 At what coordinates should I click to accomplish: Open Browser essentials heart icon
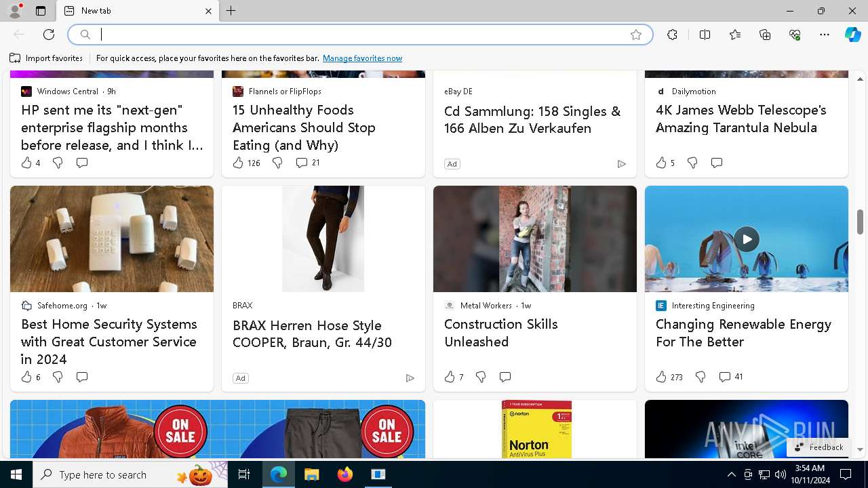(x=795, y=35)
